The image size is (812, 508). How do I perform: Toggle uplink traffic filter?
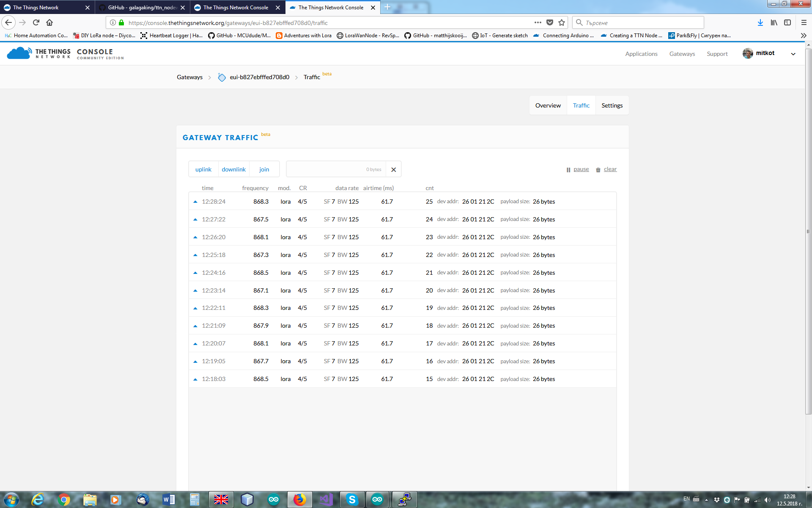[203, 169]
